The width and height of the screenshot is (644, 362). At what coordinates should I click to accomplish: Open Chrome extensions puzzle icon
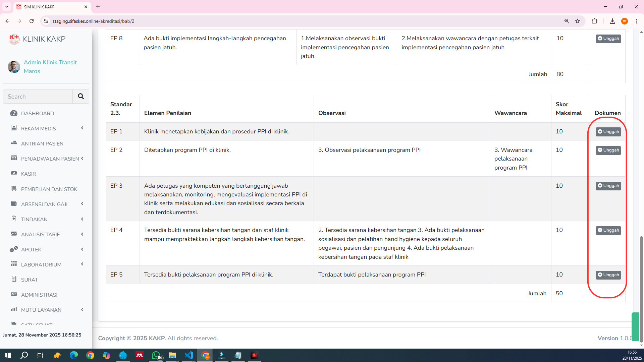click(594, 21)
